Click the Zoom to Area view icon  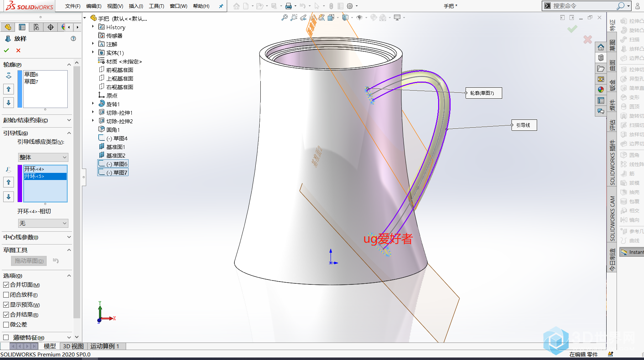(294, 17)
